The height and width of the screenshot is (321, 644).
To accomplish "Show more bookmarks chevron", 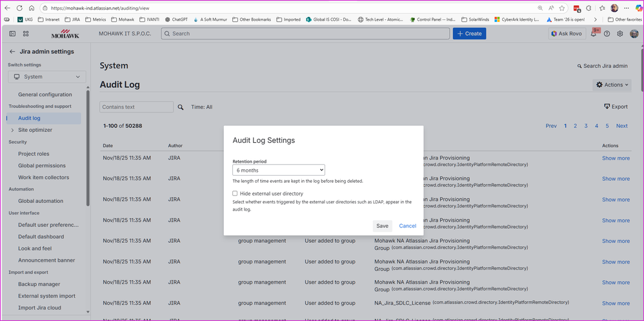I will (x=596, y=19).
